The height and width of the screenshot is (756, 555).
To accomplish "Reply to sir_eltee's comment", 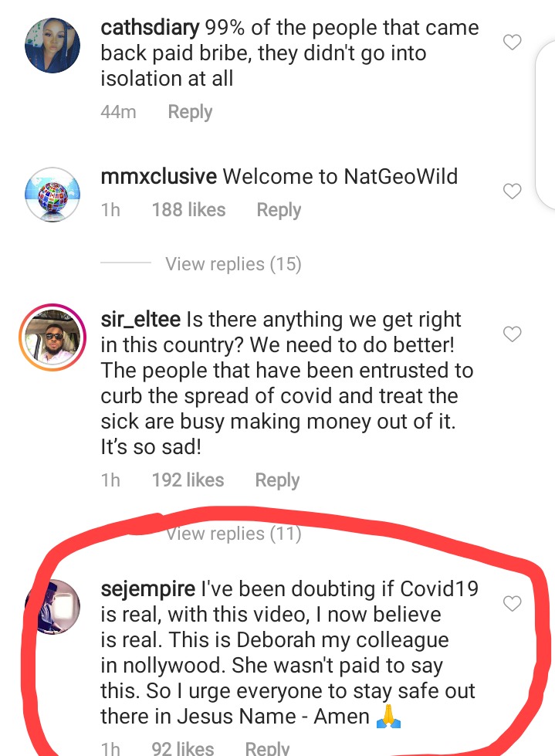I will [277, 480].
